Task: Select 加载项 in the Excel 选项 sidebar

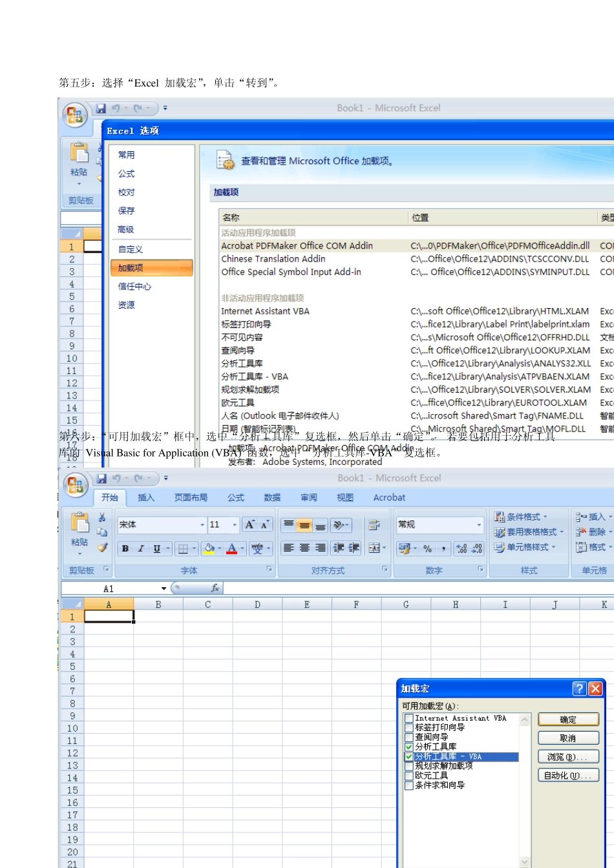Action: (152, 268)
